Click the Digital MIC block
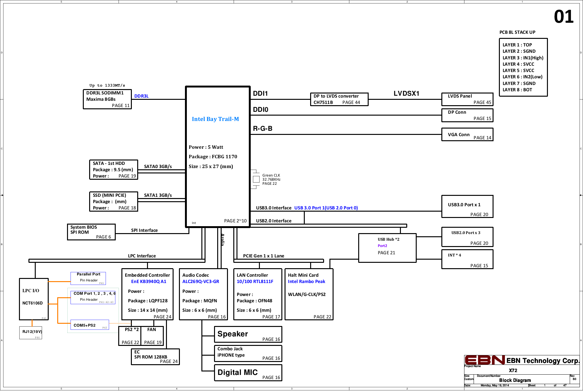Screen dimensions: 583x392 click(248, 373)
